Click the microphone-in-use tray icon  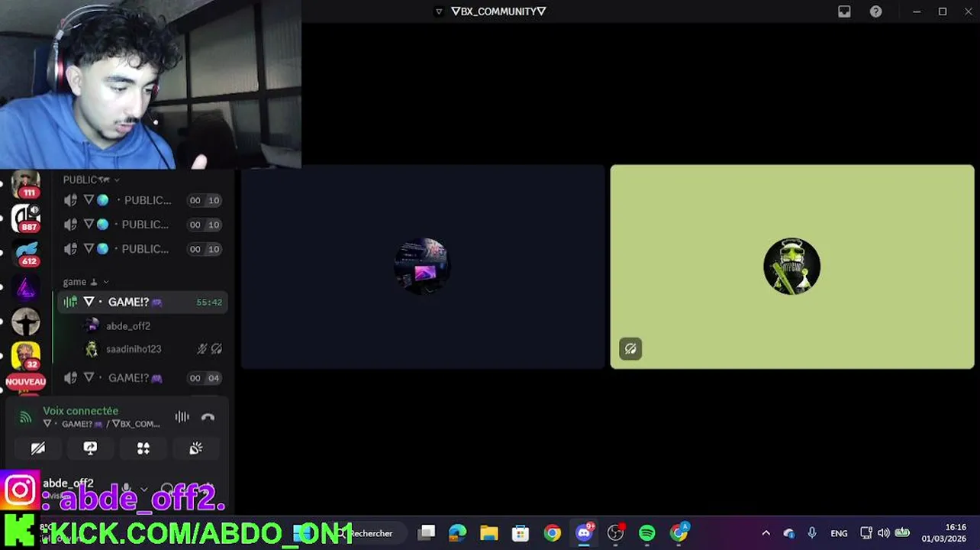click(x=812, y=533)
